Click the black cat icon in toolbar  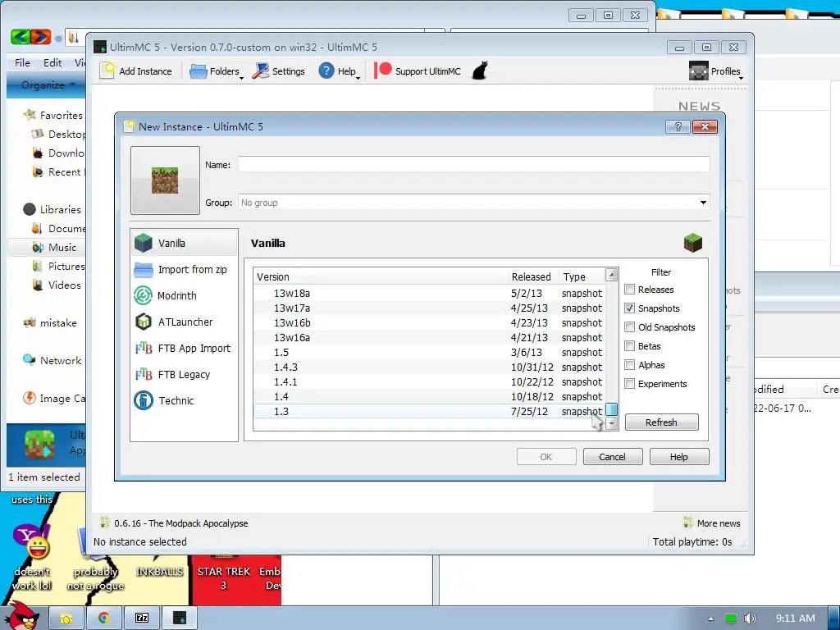coord(479,71)
